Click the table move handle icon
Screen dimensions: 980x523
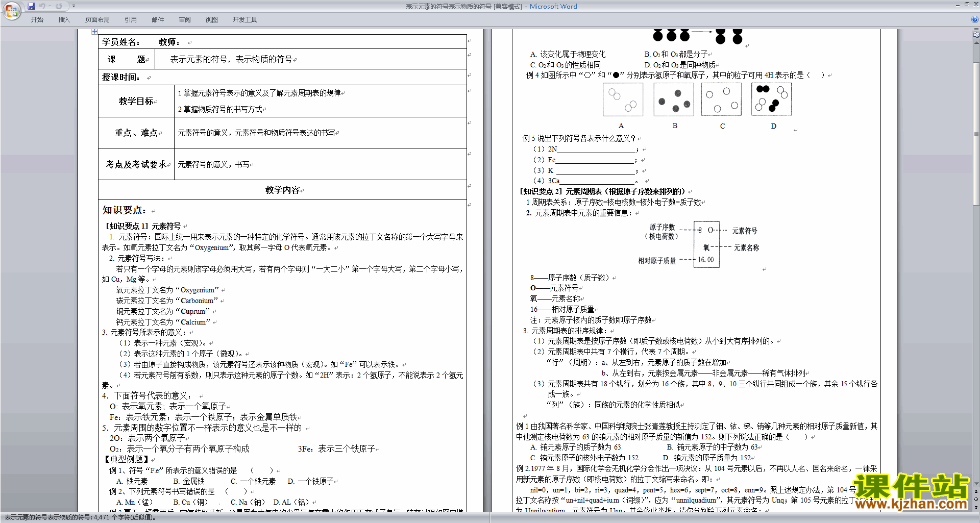click(x=94, y=32)
